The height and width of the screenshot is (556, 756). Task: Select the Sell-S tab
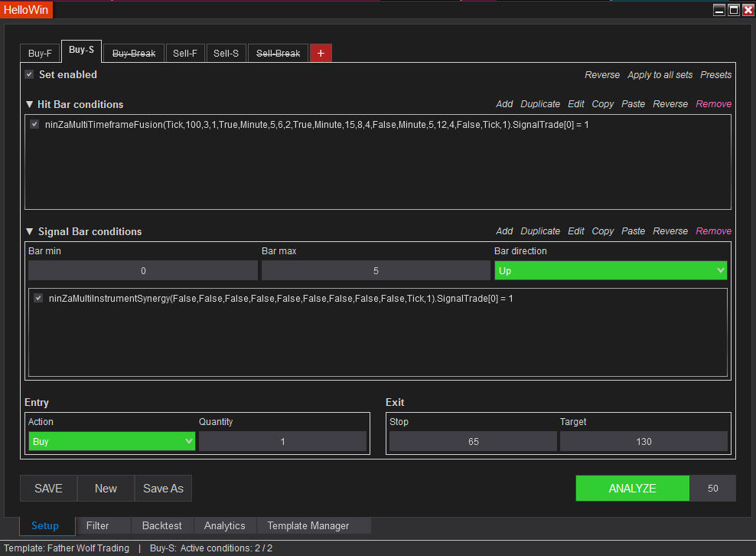[226, 54]
